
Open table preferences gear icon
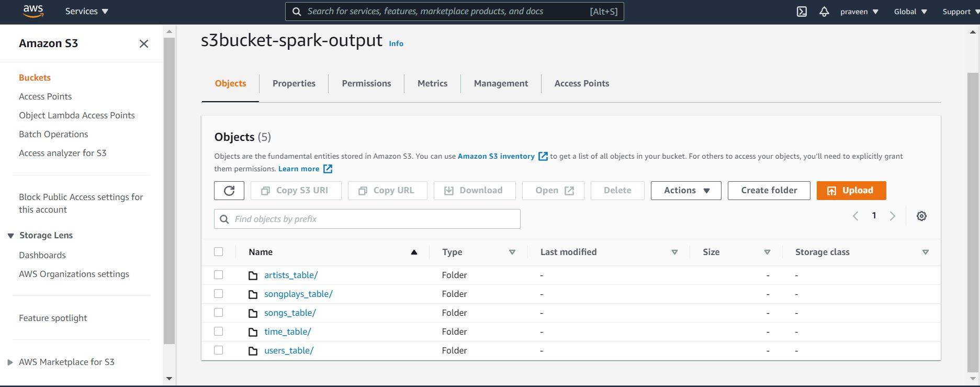[x=921, y=216]
